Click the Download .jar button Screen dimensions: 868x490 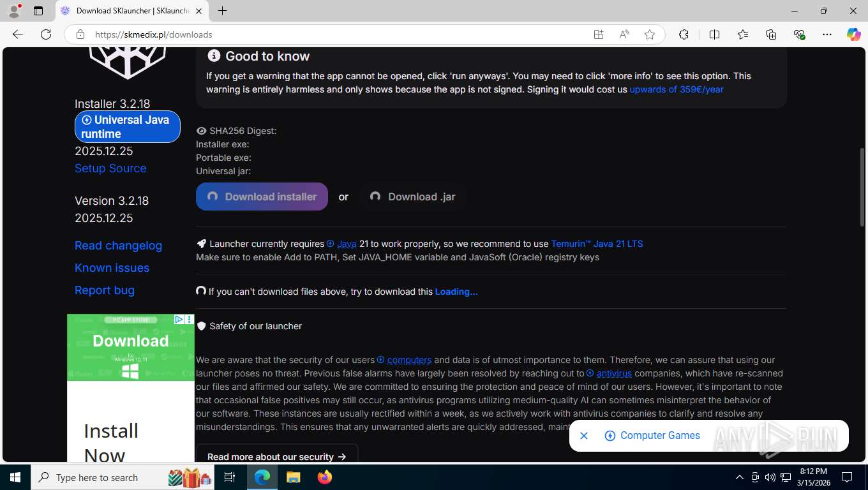[412, 197]
